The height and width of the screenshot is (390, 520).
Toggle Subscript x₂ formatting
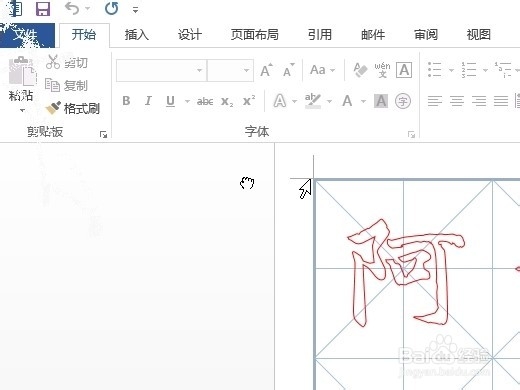tap(227, 101)
